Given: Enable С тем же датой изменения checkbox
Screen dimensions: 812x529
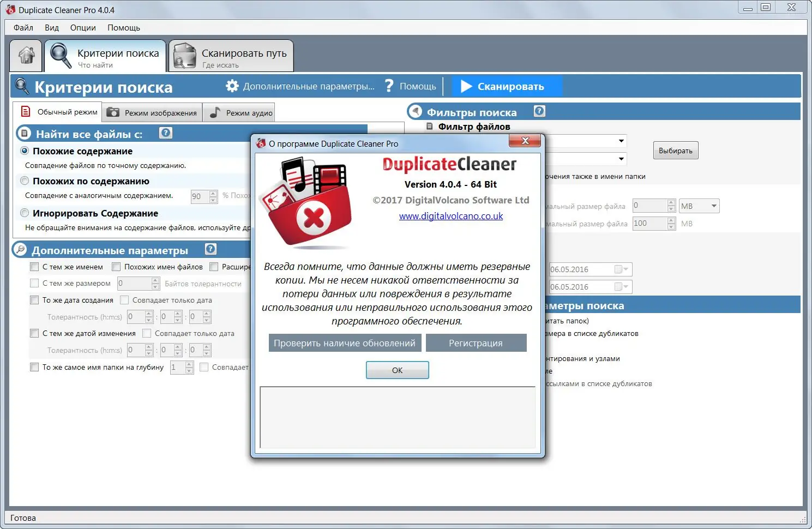Looking at the screenshot, I should pyautogui.click(x=34, y=333).
